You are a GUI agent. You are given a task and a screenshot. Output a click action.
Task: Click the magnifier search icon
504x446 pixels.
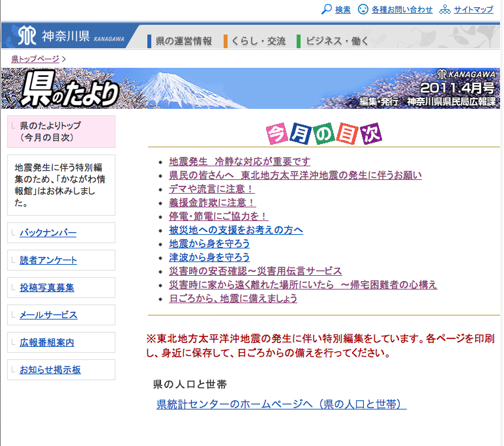pyautogui.click(x=327, y=9)
